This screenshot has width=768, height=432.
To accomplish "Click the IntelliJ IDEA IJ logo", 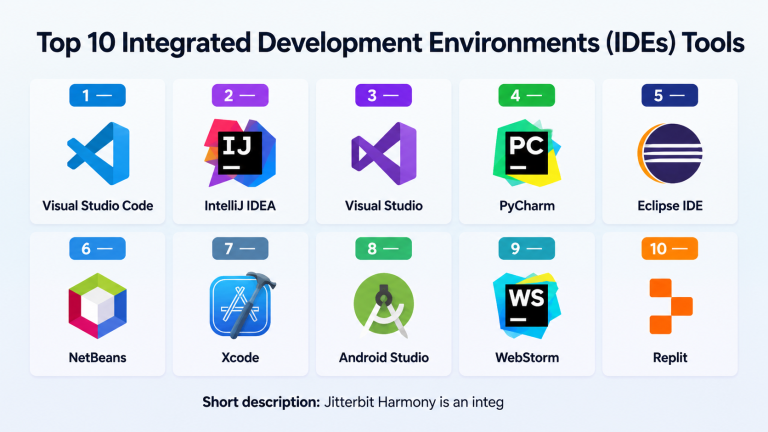I will [240, 153].
